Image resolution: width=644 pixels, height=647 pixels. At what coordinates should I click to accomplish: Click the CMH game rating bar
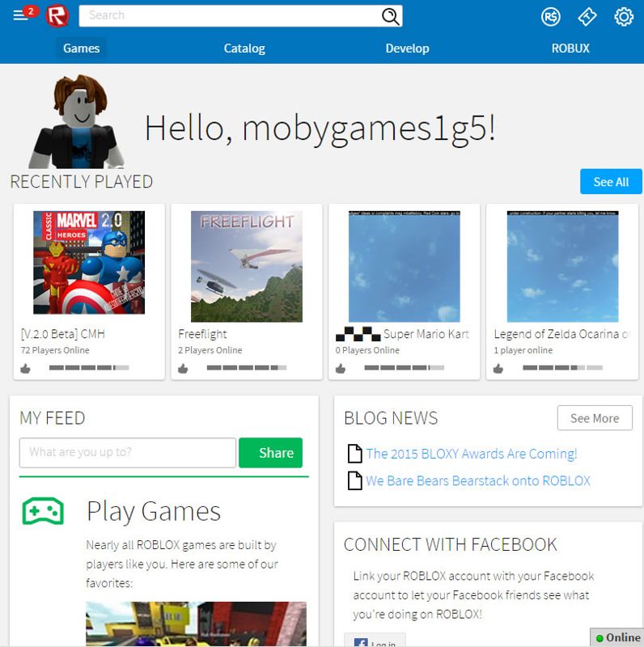pyautogui.click(x=89, y=368)
